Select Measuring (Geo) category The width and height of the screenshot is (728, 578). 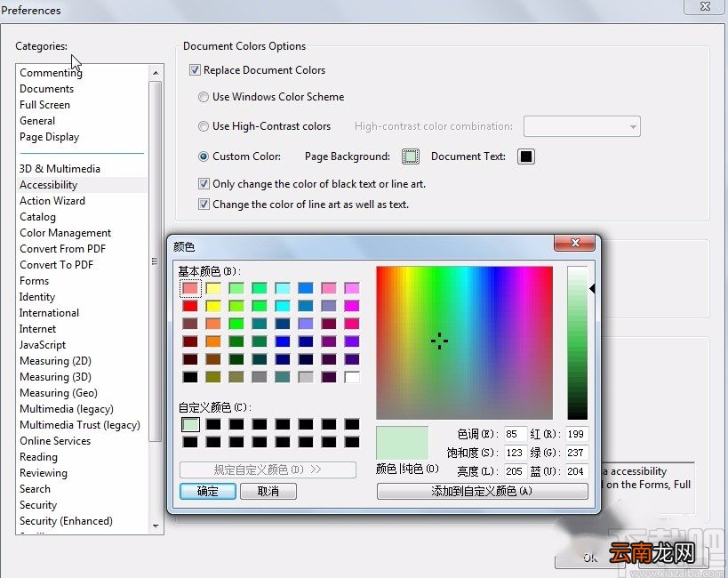(x=59, y=393)
